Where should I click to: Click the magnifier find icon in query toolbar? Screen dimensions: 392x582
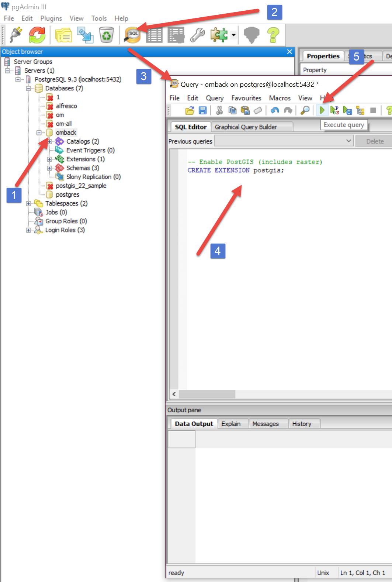tap(305, 110)
